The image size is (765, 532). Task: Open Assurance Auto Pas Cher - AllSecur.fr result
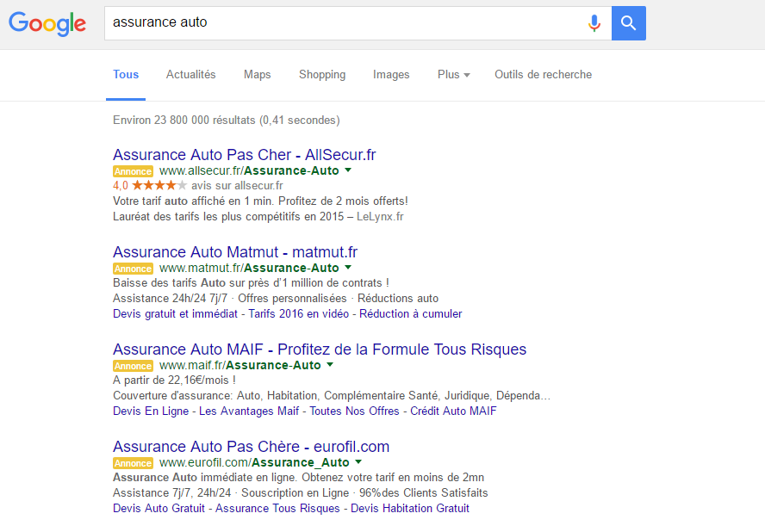click(245, 155)
